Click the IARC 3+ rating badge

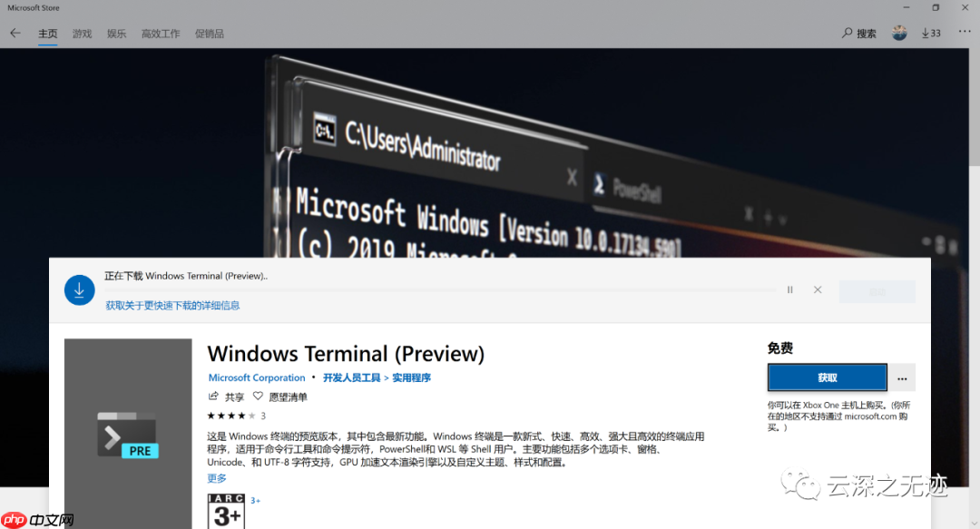pos(226,512)
